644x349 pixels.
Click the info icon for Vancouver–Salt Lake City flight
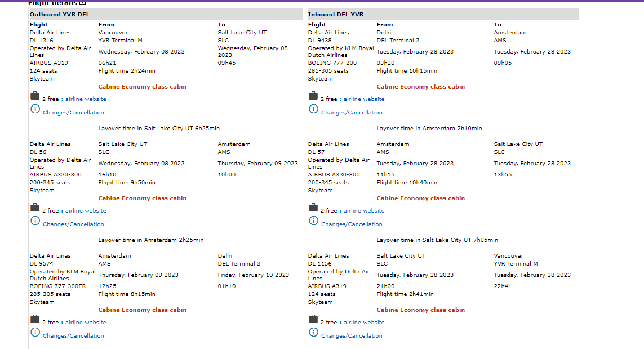tap(35, 109)
